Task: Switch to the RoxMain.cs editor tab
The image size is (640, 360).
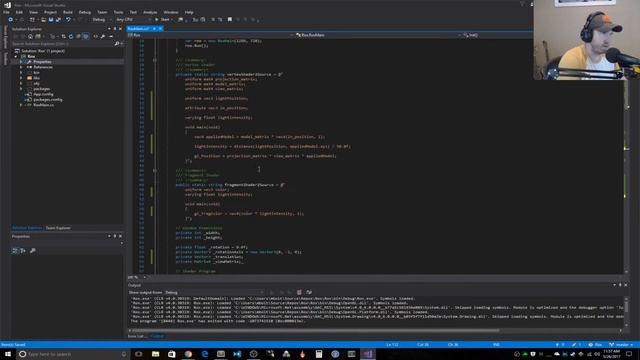Action: point(139,29)
